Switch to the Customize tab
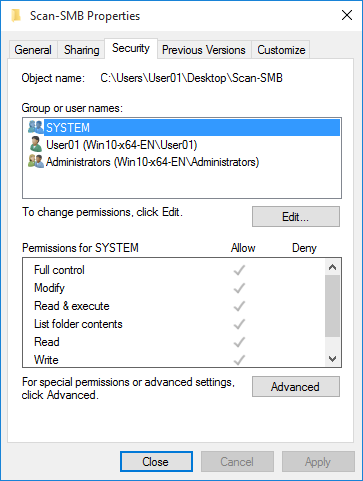The width and height of the screenshot is (363, 481). 281,50
